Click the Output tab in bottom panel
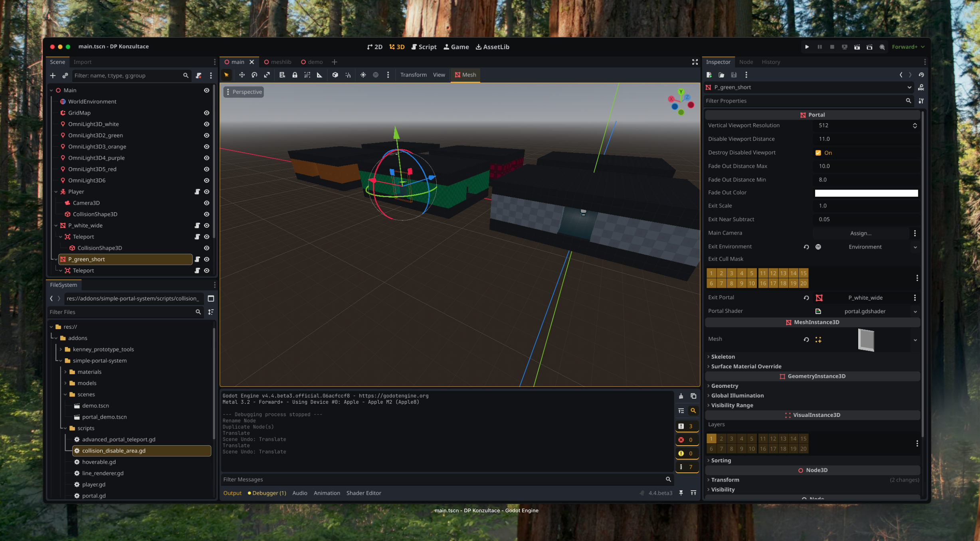980x541 pixels. coord(232,493)
